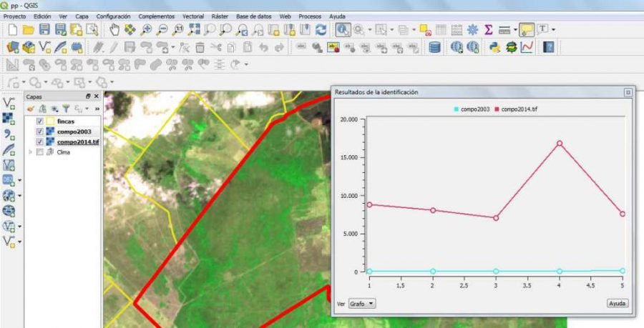Screen dimensions: 644x328
Task: Open the Save Project toolbar icon
Action: click(x=44, y=30)
